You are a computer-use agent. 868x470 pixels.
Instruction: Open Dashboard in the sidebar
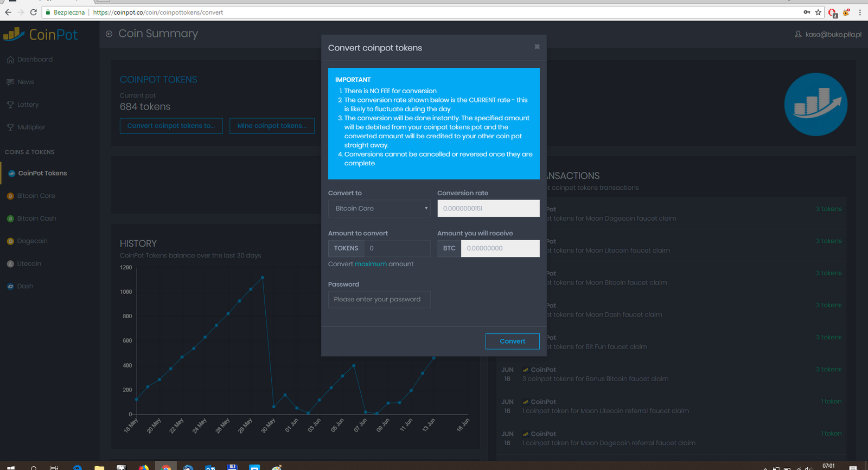coord(35,59)
